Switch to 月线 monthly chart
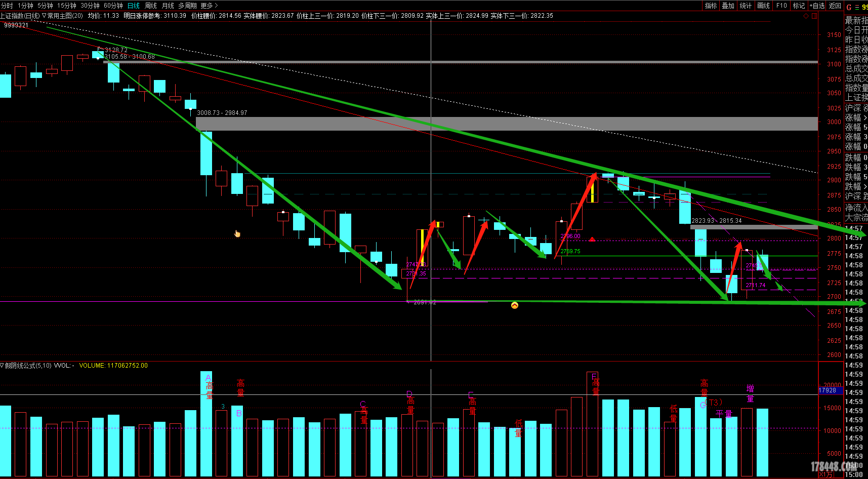This screenshot has height=479, width=868. pos(168,6)
